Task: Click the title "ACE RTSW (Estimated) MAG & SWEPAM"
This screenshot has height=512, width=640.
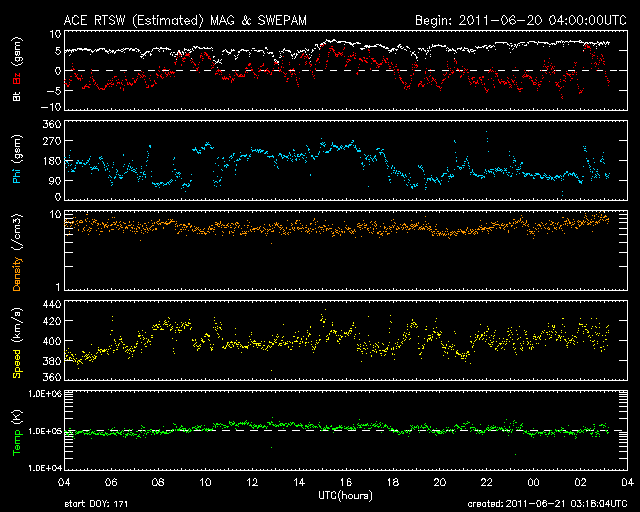Action: [185, 21]
